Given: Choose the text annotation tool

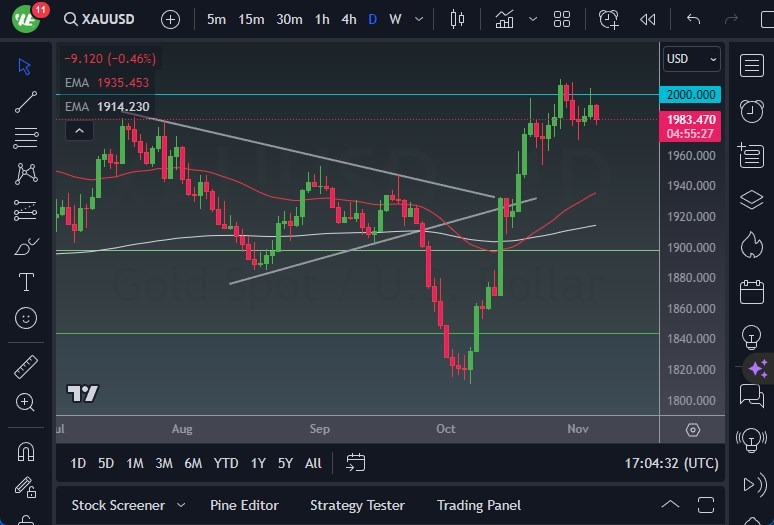Looking at the screenshot, I should coord(26,282).
